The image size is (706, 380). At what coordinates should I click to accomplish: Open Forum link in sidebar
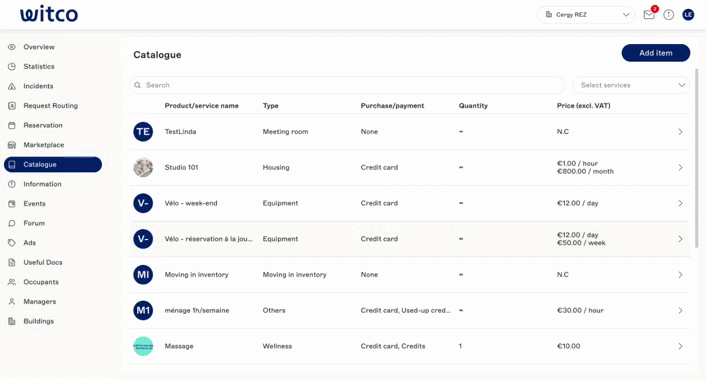[x=34, y=223]
